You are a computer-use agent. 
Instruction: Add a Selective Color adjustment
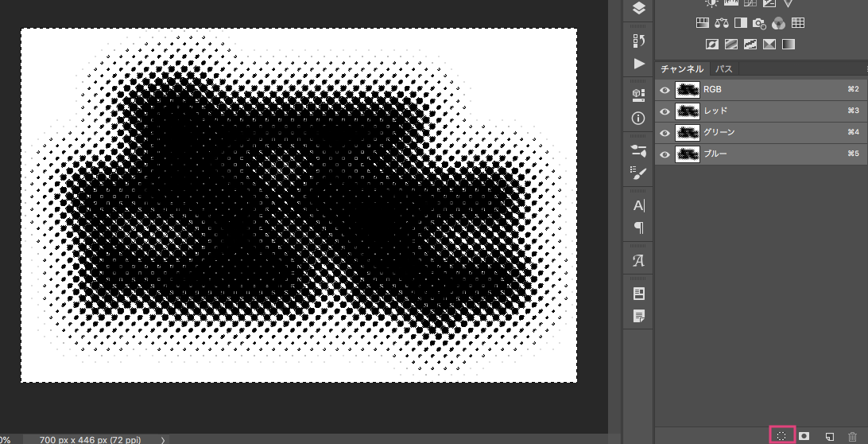769,44
